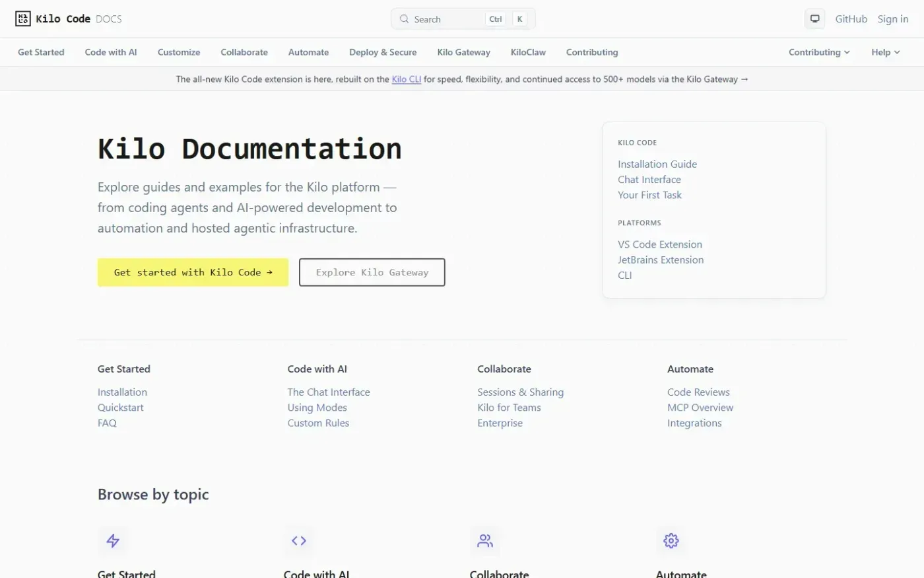Open the GitHub link
Screen dimensions: 924x578
pyautogui.click(x=851, y=19)
